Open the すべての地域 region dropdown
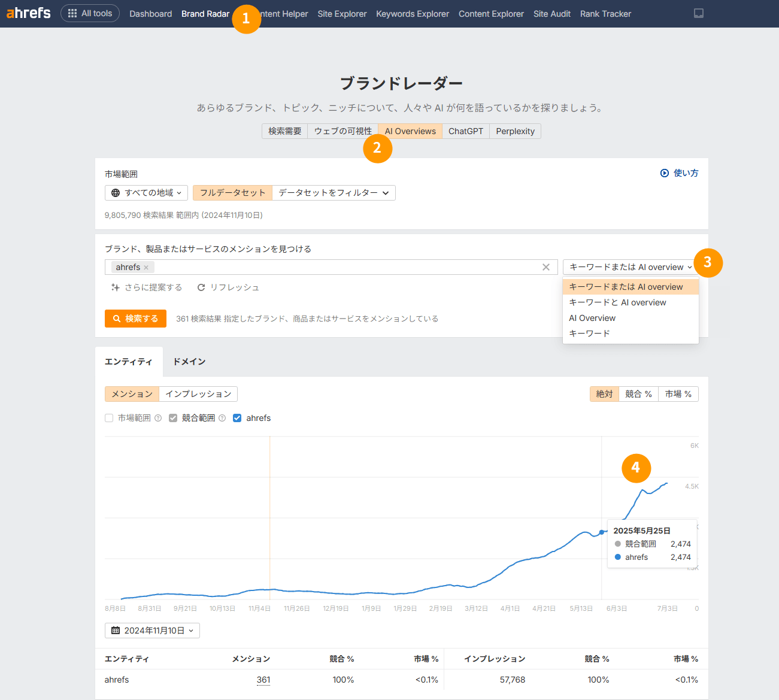 point(146,192)
